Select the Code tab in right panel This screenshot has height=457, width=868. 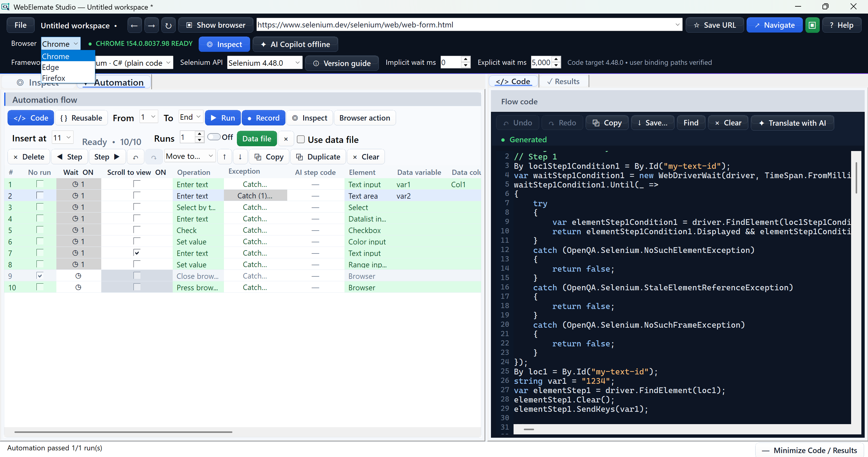(x=513, y=82)
